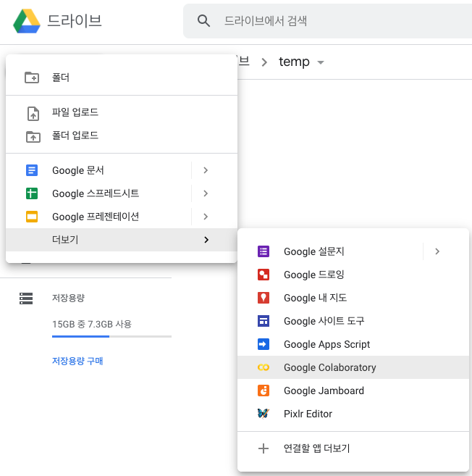Click the storage usage progress bar
Image resolution: width=472 pixels, height=476 pixels.
[111, 336]
